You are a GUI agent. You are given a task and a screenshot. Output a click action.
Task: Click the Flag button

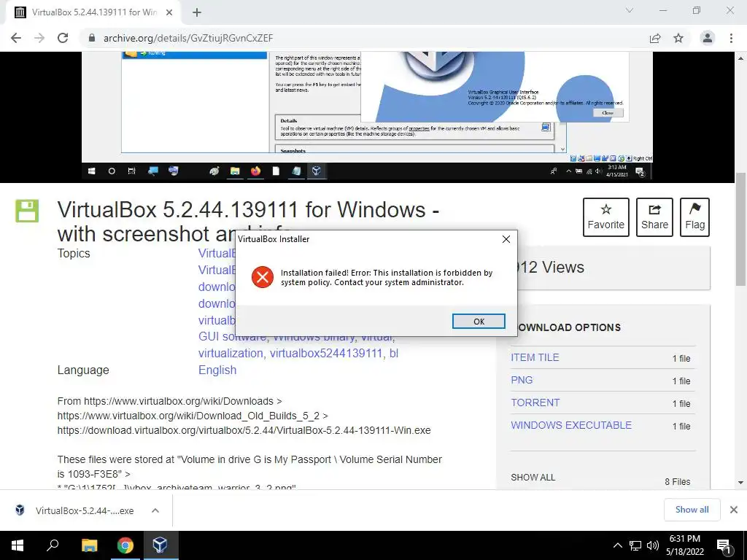[x=694, y=217]
